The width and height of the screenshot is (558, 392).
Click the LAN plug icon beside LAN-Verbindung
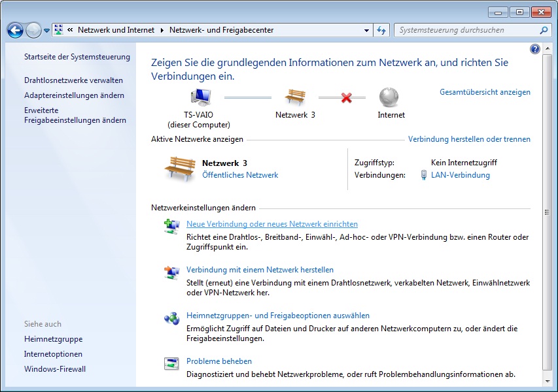coord(423,175)
